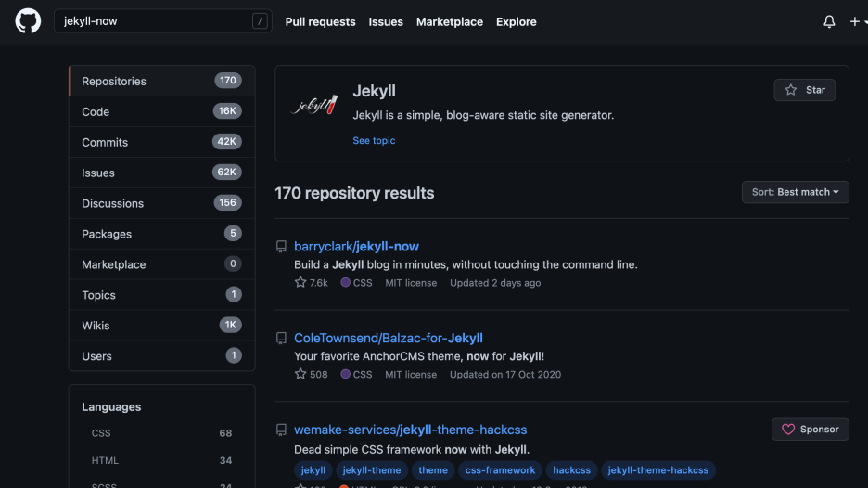Click the star icon in the Star button
Viewport: 868px width, 488px height.
(790, 90)
